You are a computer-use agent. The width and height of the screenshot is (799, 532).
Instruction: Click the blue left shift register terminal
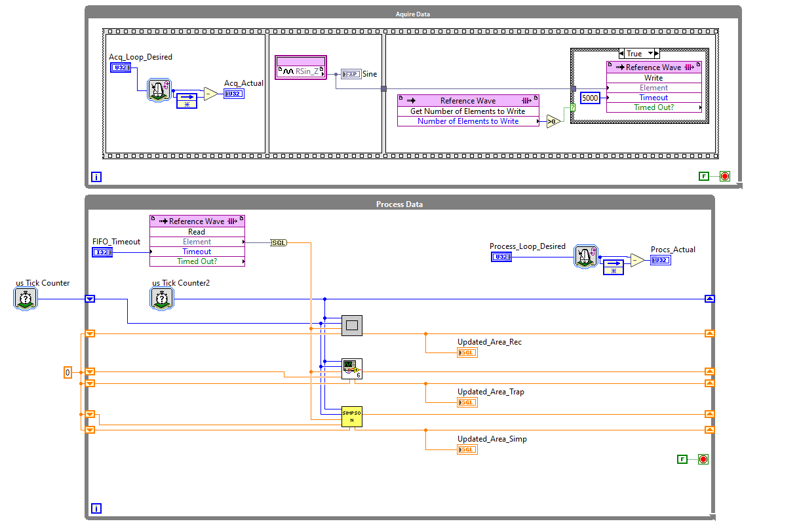pyautogui.click(x=90, y=299)
